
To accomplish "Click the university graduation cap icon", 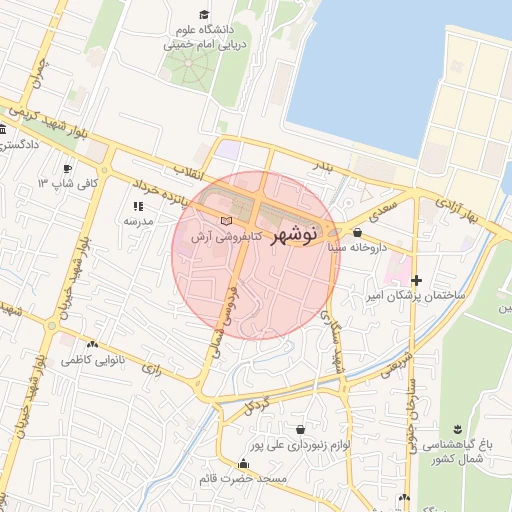I will [x=204, y=15].
